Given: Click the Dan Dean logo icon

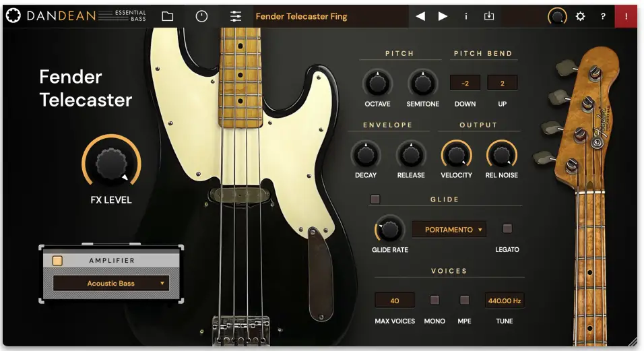Looking at the screenshot, I should pyautogui.click(x=13, y=15).
